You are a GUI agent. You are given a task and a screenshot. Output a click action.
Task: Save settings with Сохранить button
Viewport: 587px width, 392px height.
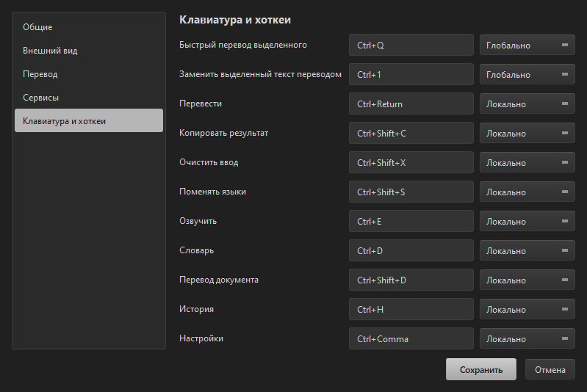pos(481,369)
